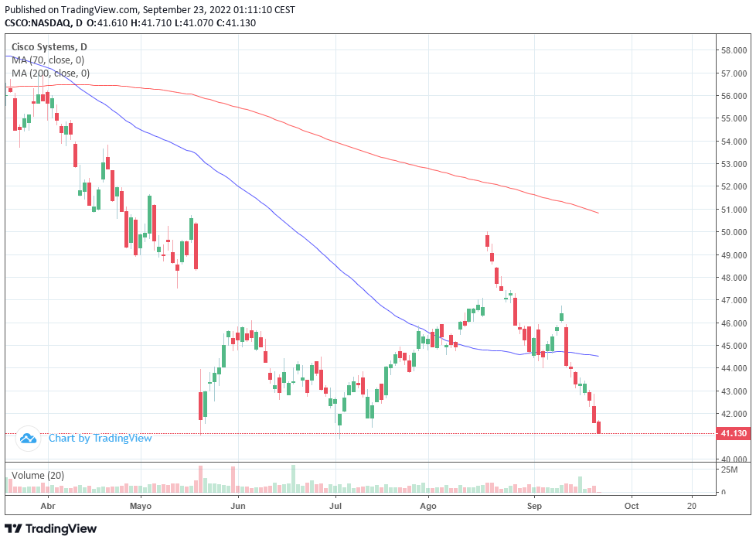
Task: Click the 'Mayo' label on time axis
Action: point(141,506)
